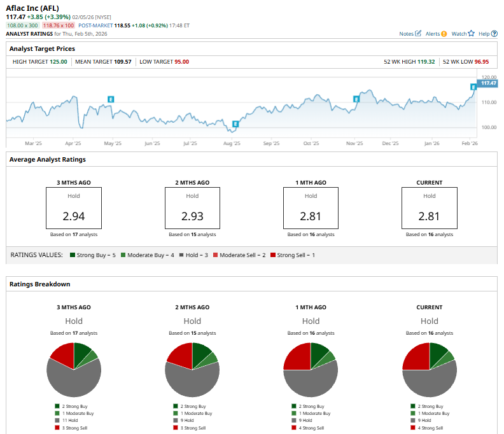
Task: Open the Alerts link
Action: point(433,34)
